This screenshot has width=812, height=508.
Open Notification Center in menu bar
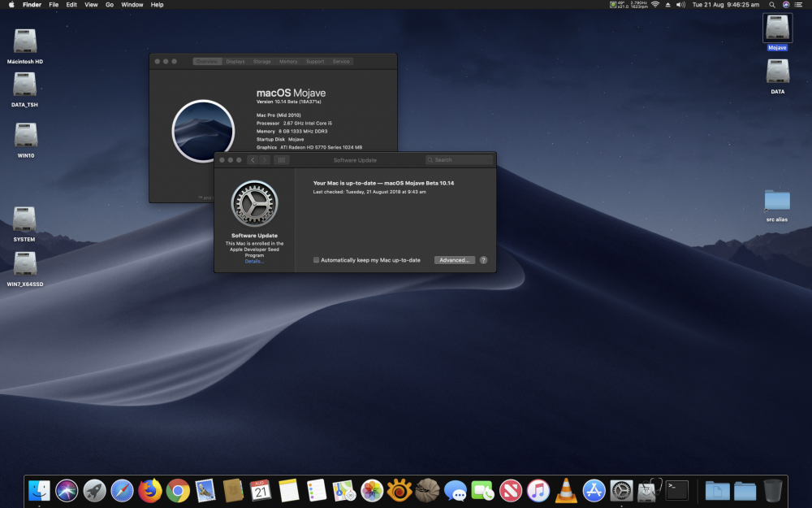pos(798,5)
